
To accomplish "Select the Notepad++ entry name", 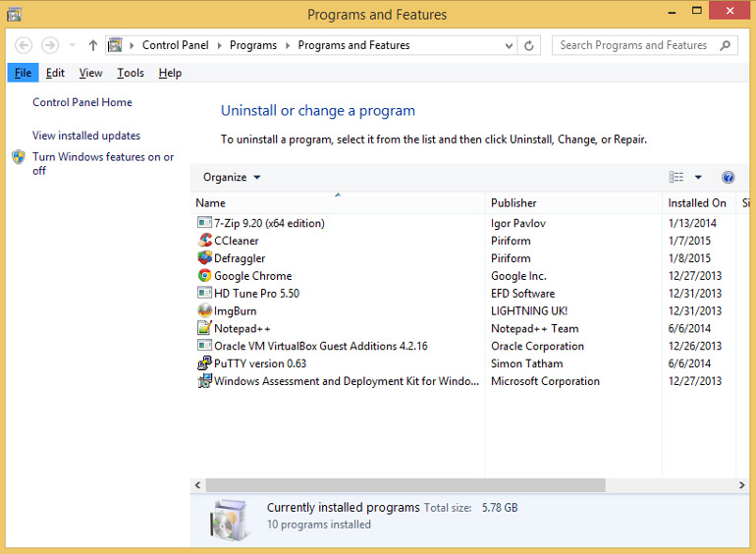I will pos(243,328).
